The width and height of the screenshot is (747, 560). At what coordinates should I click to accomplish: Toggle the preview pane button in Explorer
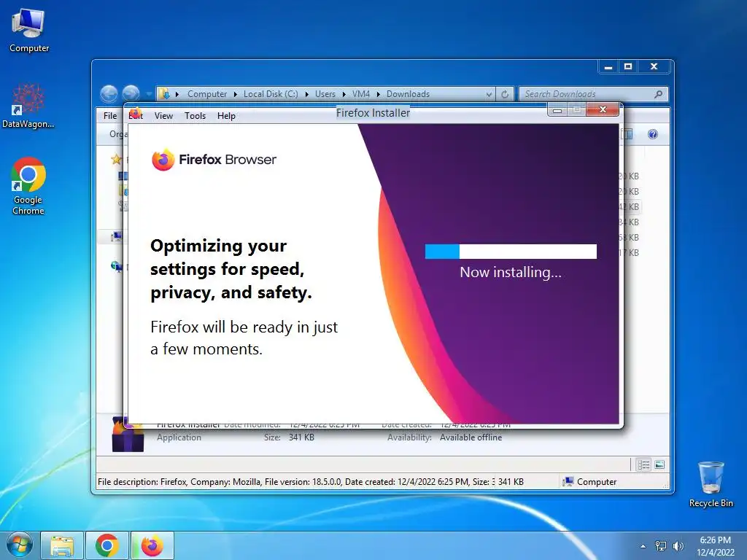pyautogui.click(x=628, y=134)
